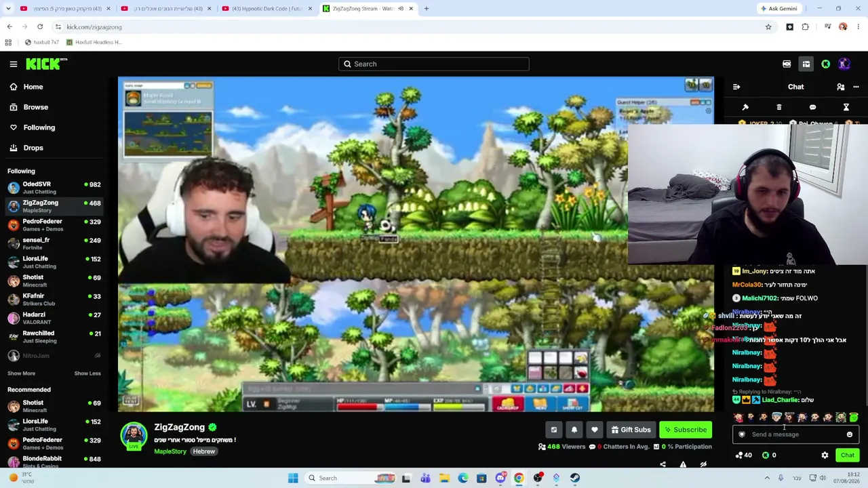This screenshot has width=868, height=488.
Task: Click the Ask Gemini button
Action: 778,8
